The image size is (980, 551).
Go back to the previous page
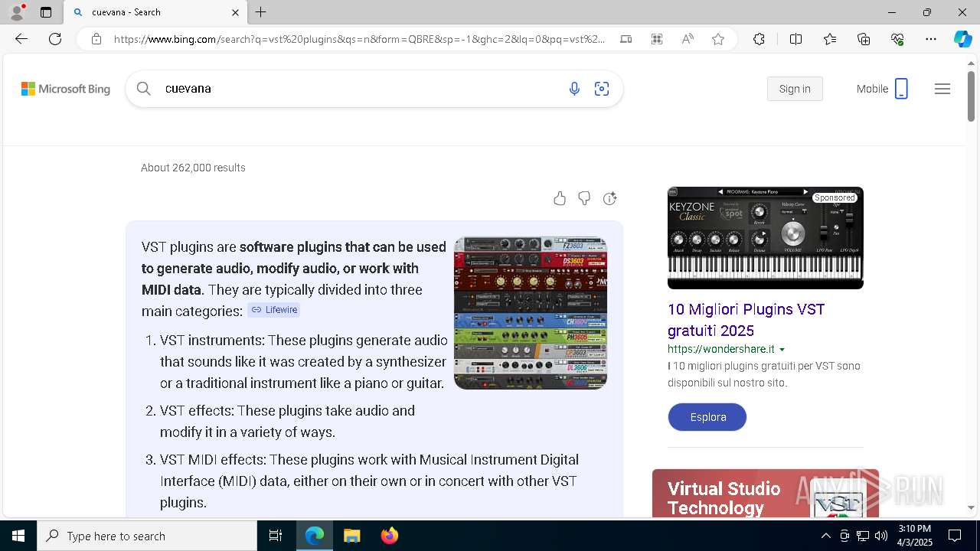(21, 39)
